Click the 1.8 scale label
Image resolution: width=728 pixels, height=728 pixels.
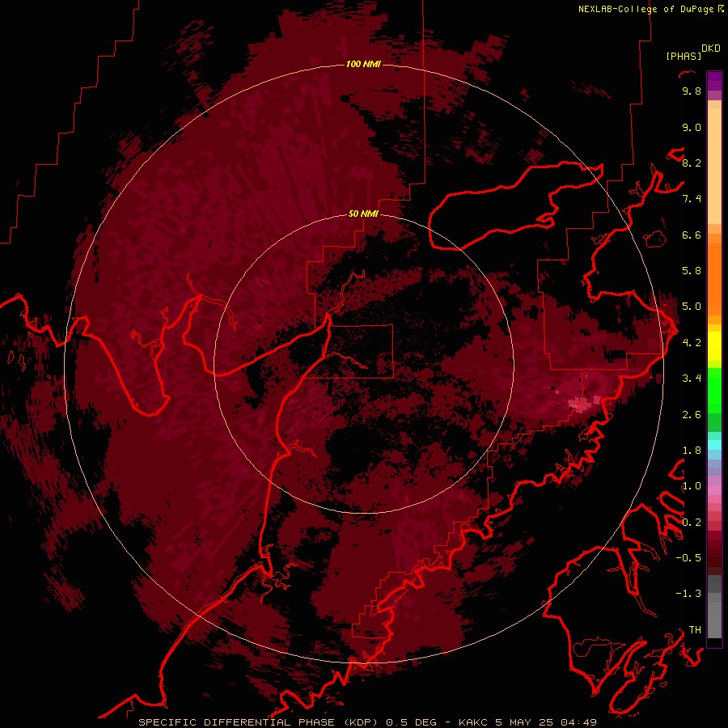[692, 451]
